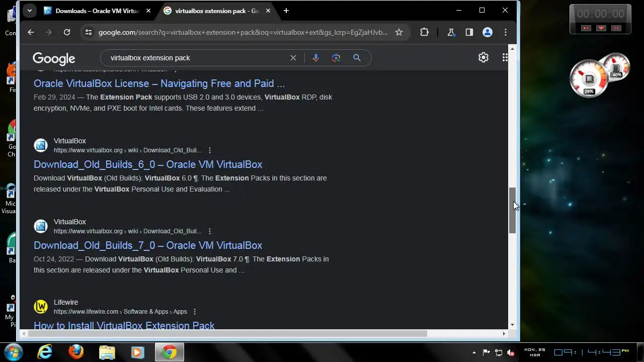Show hidden system tray icons arrow
The height and width of the screenshot is (362, 644).
coord(473,352)
